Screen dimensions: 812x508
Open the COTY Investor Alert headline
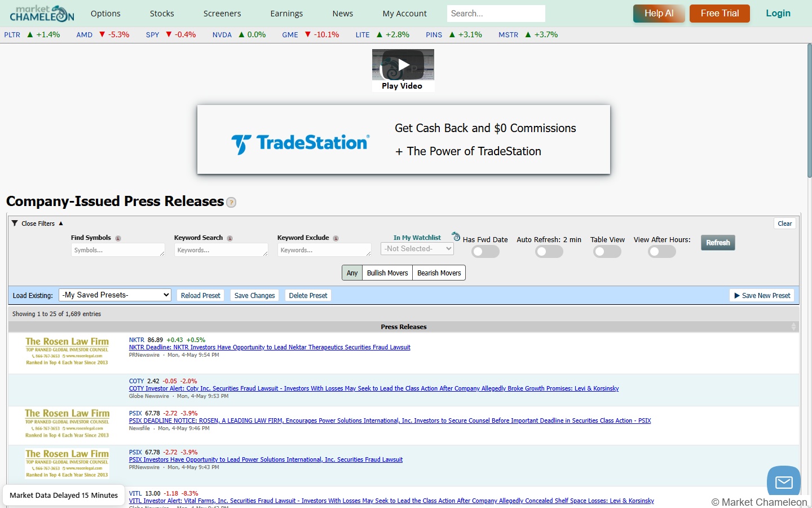[x=374, y=389]
